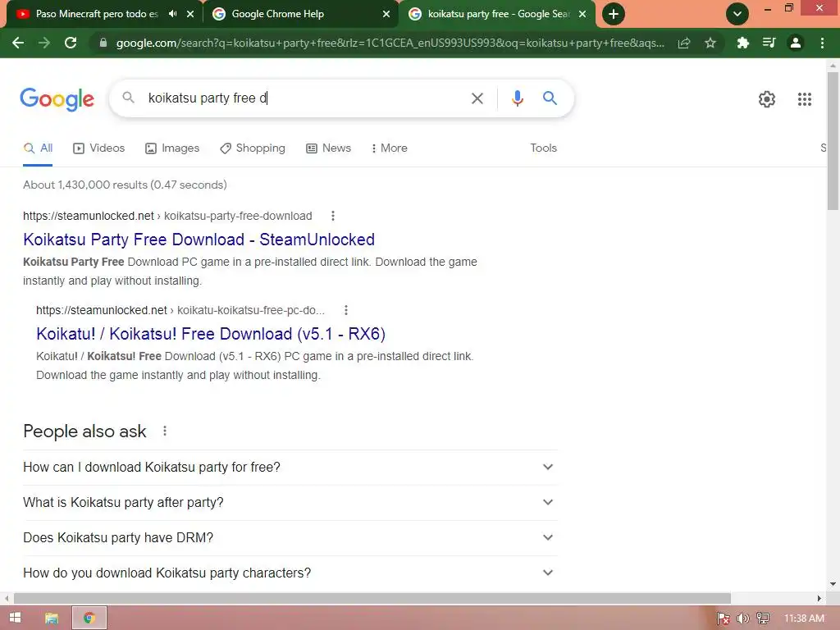Expand 'What is Koikatsu party after party?'
Image resolution: width=840 pixels, height=630 pixels.
coord(290,503)
